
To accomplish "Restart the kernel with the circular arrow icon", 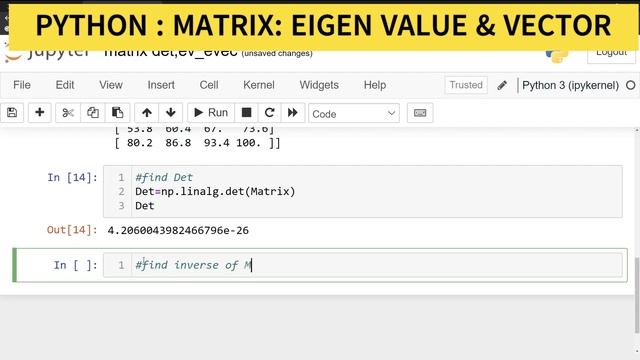I will pos(269,113).
